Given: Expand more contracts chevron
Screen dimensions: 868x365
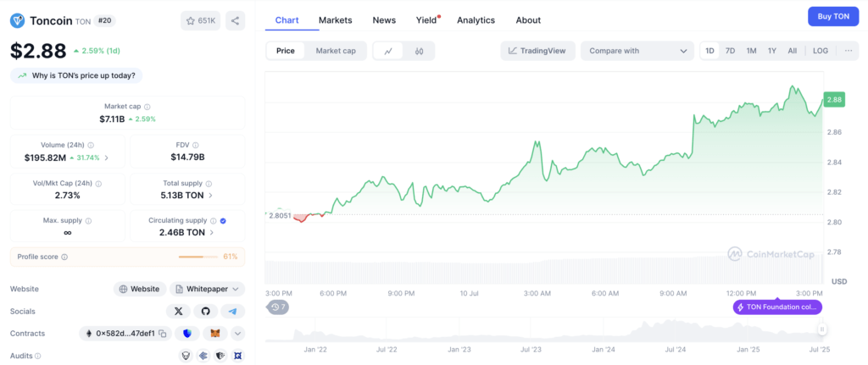Looking at the screenshot, I should tap(238, 334).
